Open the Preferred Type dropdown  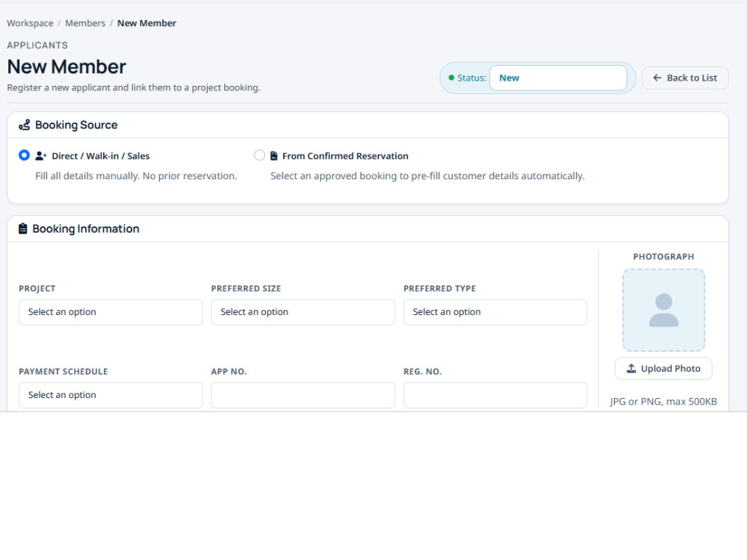(x=495, y=312)
